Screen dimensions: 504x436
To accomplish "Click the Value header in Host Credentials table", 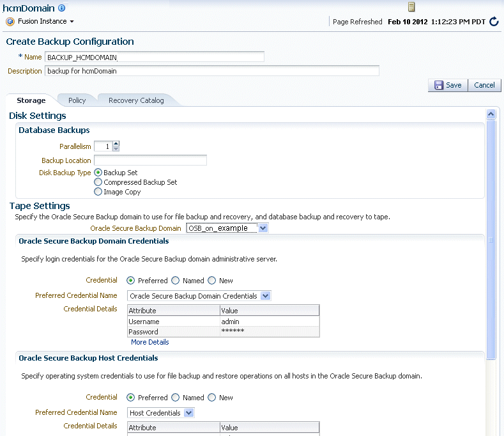I will point(270,427).
